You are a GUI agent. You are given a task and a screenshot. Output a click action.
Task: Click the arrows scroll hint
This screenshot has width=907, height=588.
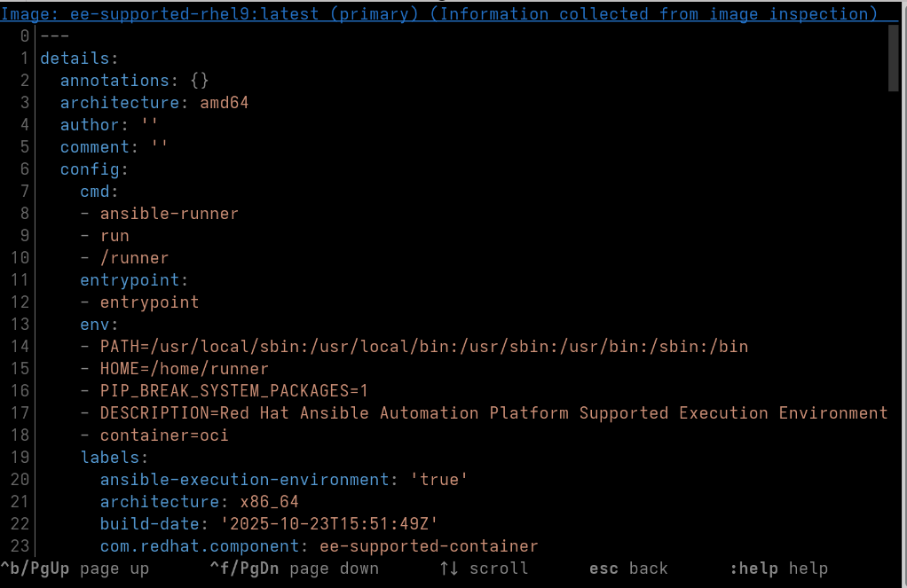click(484, 568)
